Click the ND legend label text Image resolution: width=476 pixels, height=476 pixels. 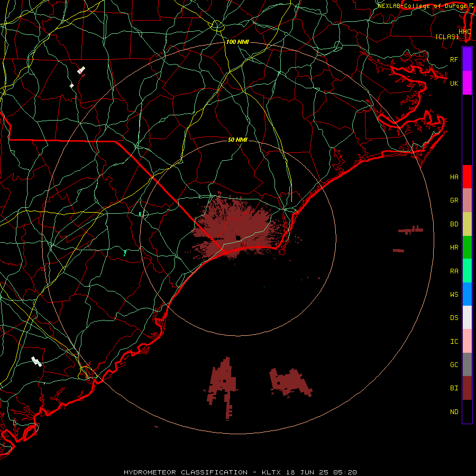[454, 412]
